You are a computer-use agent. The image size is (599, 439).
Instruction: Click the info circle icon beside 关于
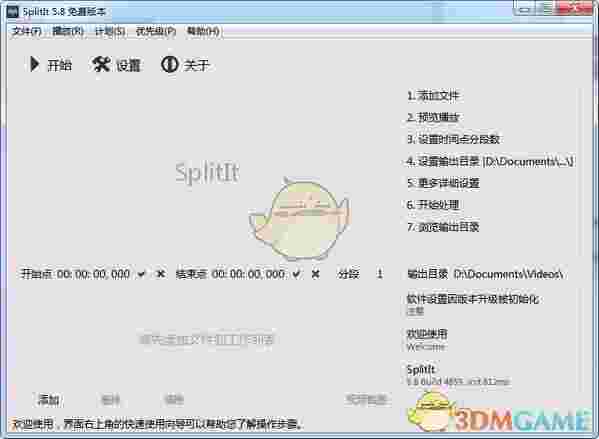pos(170,64)
